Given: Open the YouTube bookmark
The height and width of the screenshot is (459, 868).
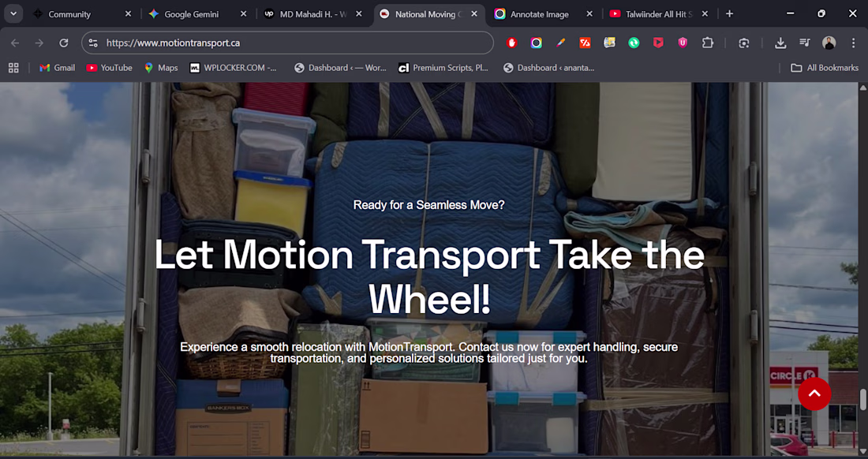Looking at the screenshot, I should [110, 68].
